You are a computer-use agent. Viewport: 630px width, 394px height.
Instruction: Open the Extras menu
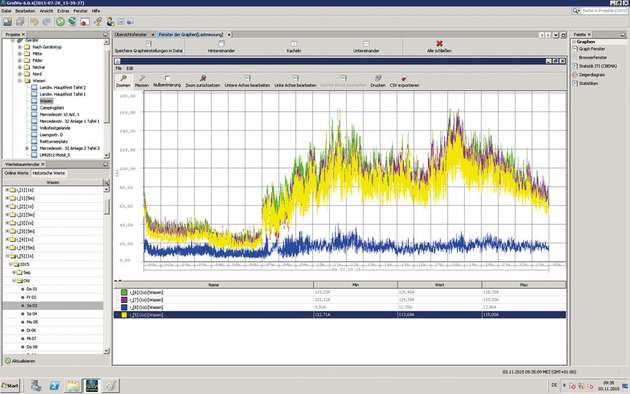63,11
